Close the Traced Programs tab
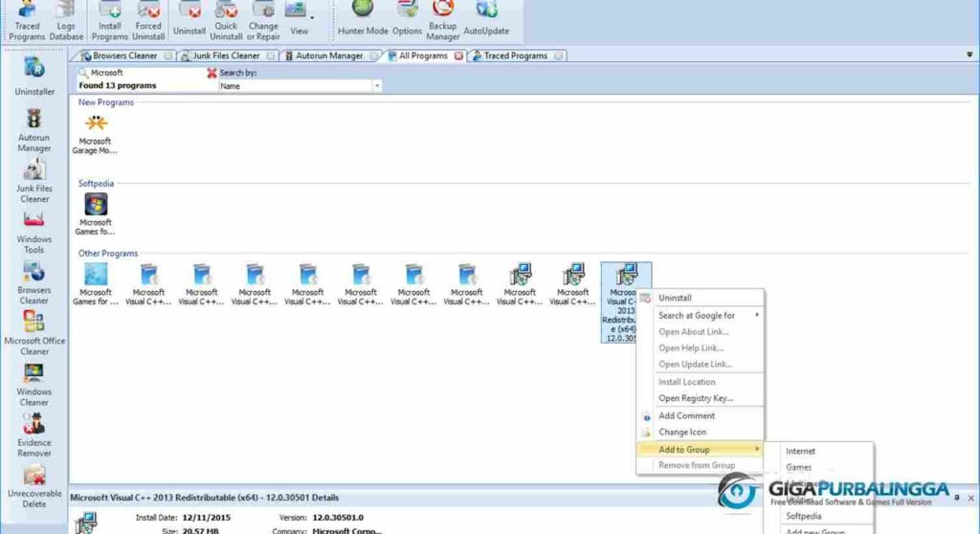 tap(558, 56)
